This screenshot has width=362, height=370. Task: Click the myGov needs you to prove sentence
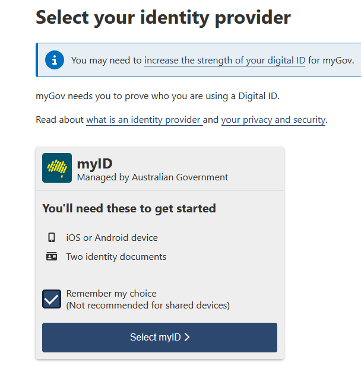[157, 96]
